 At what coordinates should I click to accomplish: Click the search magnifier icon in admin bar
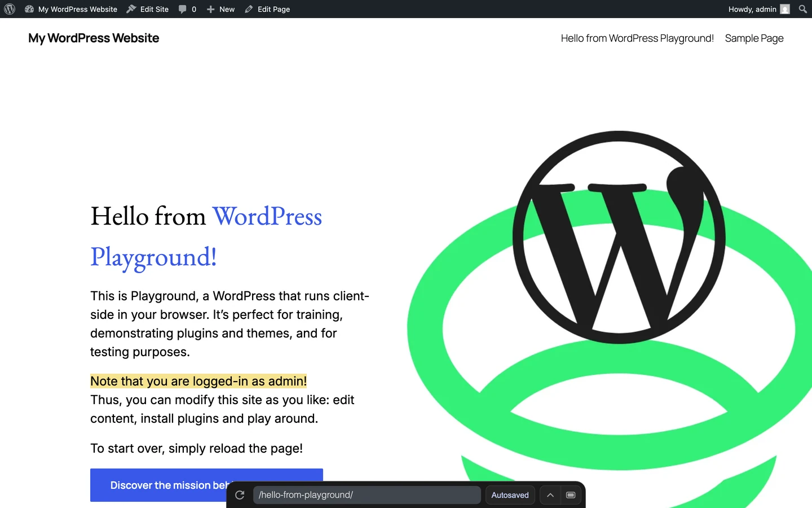803,9
